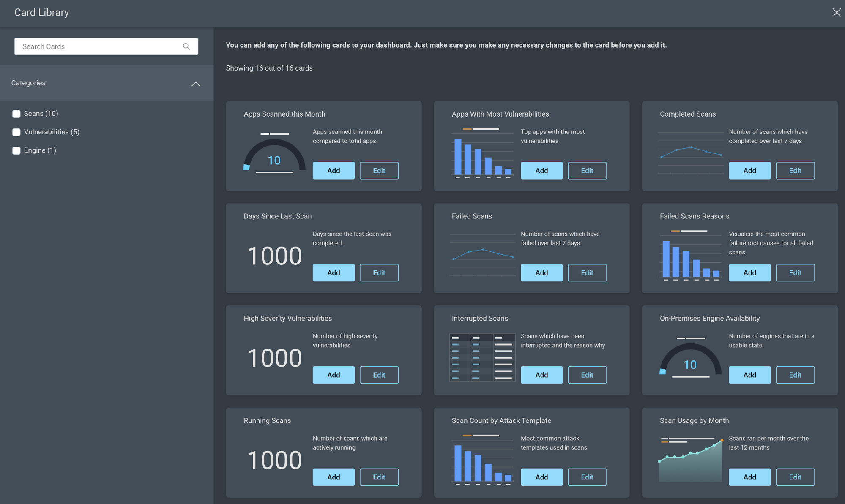Edit the High Severity Vulnerabilities card

(x=379, y=375)
